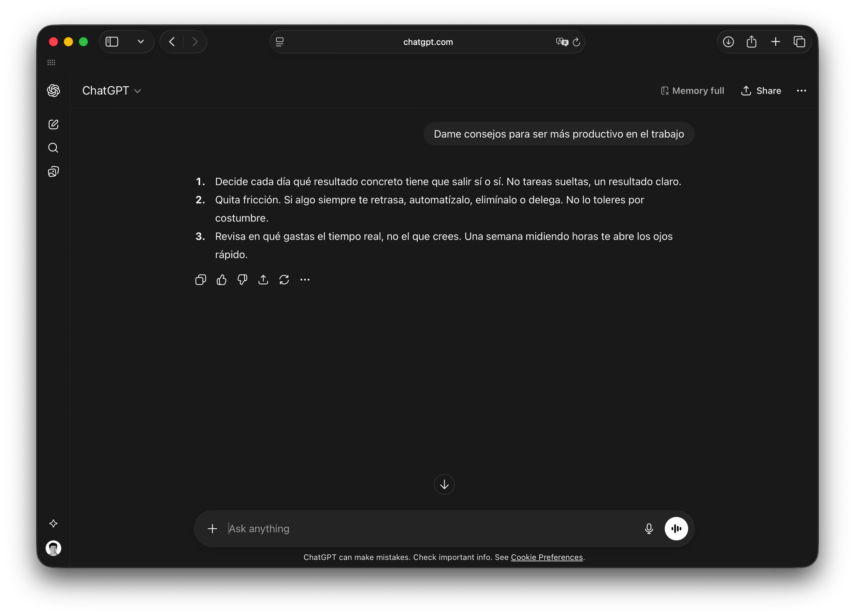The image size is (855, 616).
Task: Start dictation with the microphone icon
Action: coord(649,529)
